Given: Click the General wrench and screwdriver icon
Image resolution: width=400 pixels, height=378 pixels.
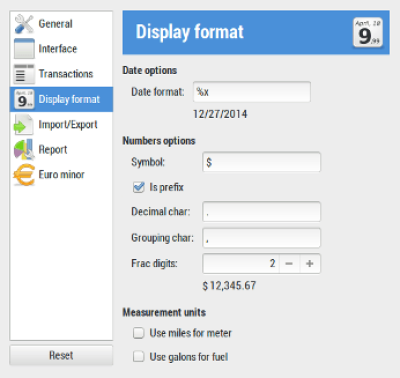Looking at the screenshot, I should 24,24.
